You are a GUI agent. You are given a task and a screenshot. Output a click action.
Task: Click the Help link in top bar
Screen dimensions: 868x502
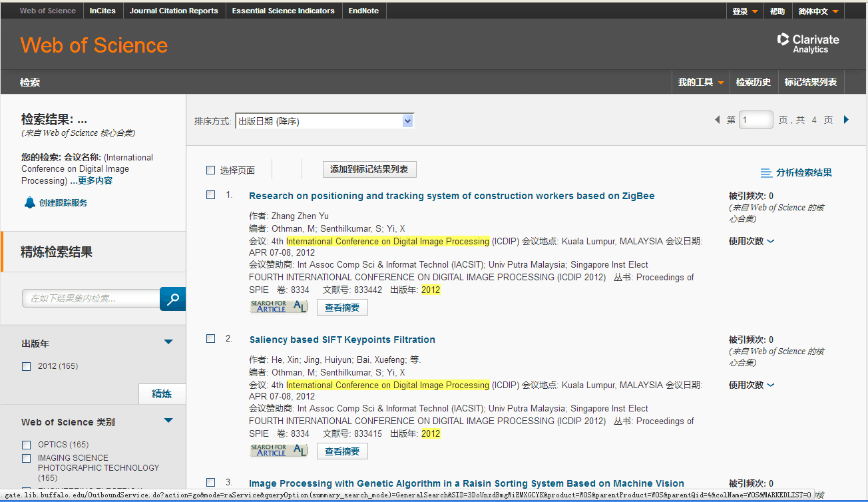coord(777,11)
